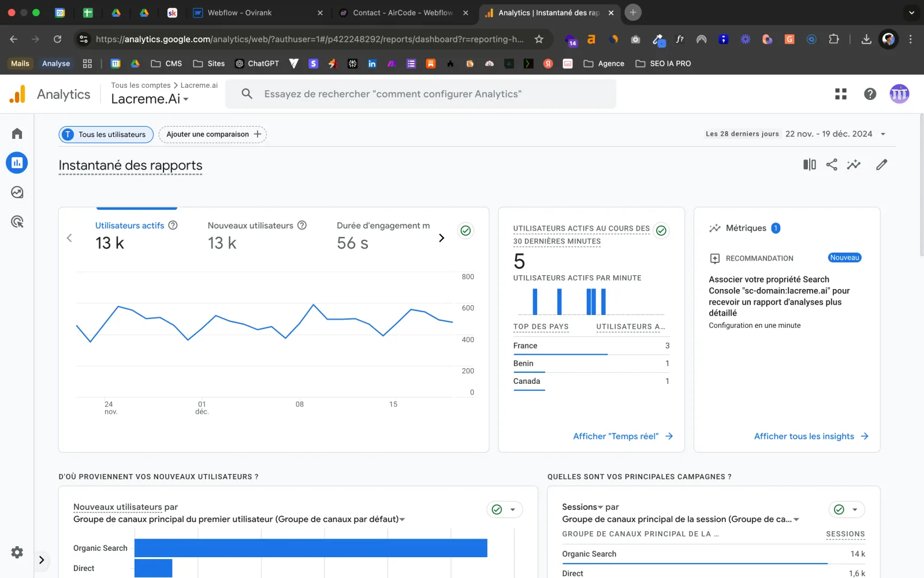The width and height of the screenshot is (924, 578).
Task: Open the Explore sidebar icon
Action: pos(17,192)
